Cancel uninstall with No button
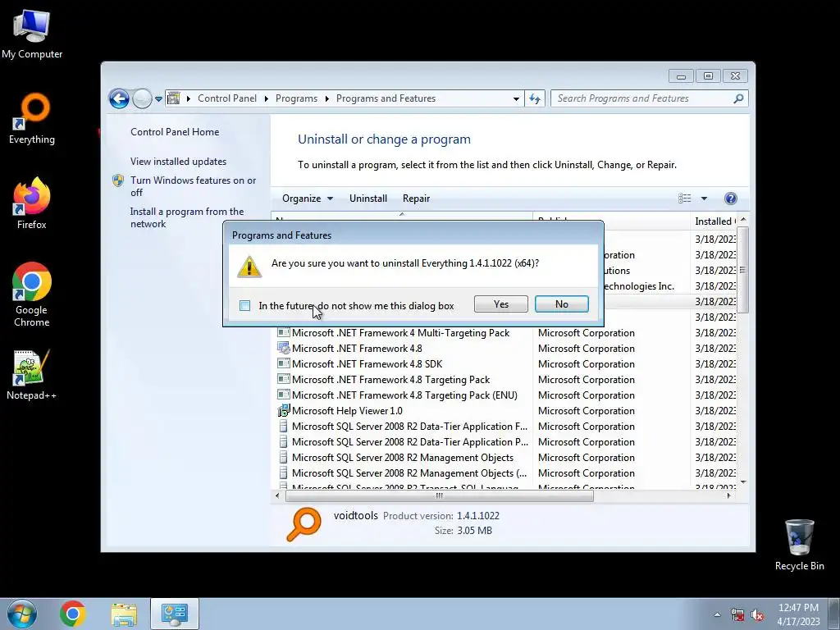This screenshot has height=630, width=840. pos(561,304)
